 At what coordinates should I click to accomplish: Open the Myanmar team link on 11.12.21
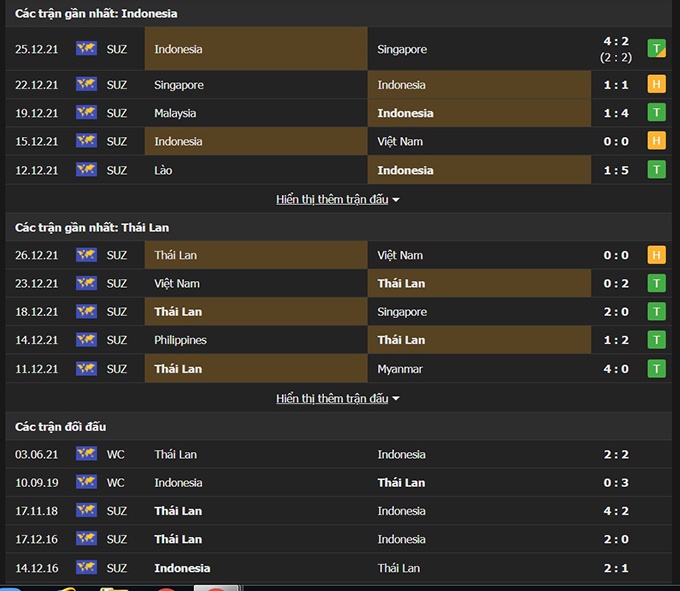click(400, 369)
